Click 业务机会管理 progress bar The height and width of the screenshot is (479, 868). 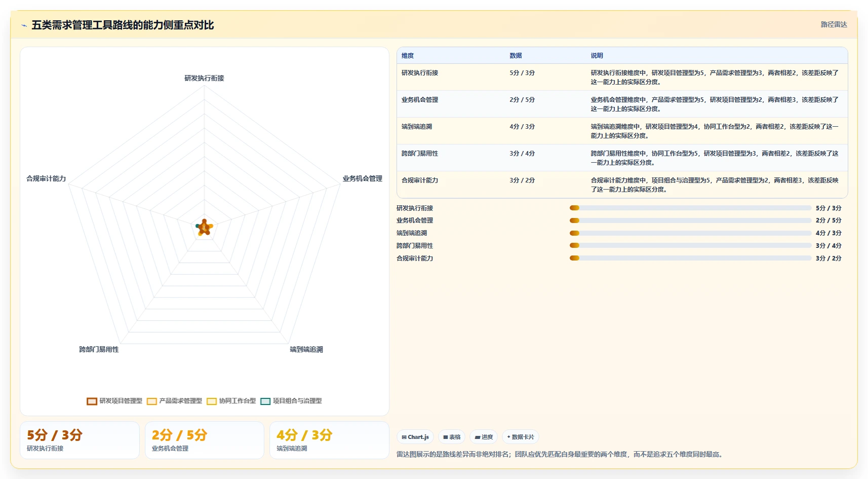[x=691, y=220]
